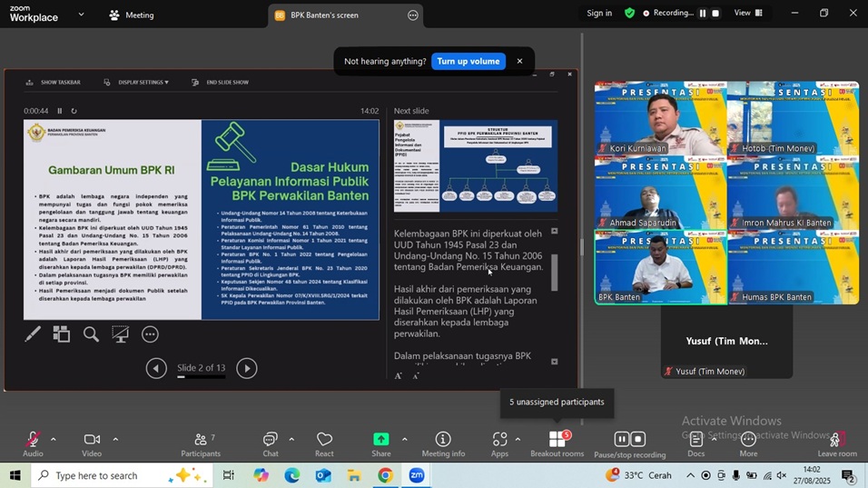Open Microsoft Edge from taskbar
The width and height of the screenshot is (868, 488).
291,475
